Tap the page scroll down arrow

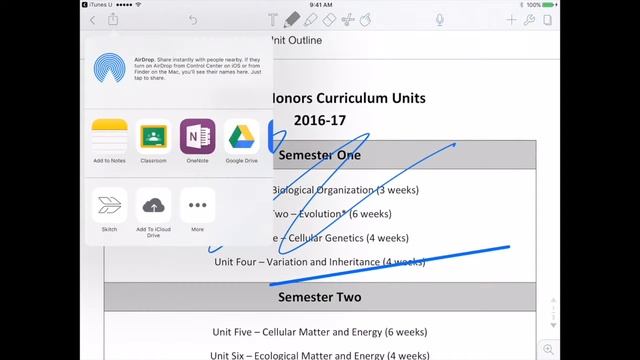[553, 325]
